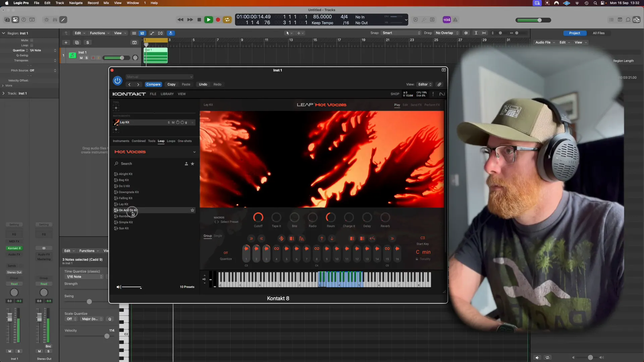Click the pitch down arrow icon in Leap
This screenshot has height=362, width=644.
pos(332,239)
